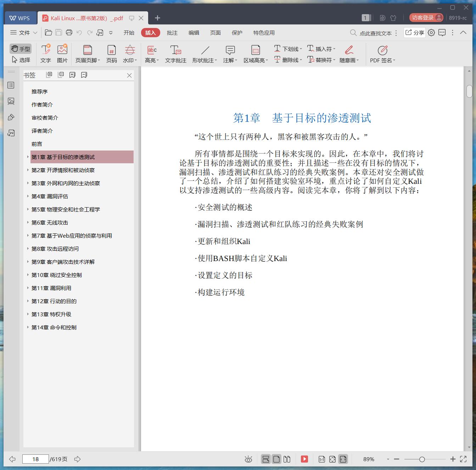
Task: Open the PDF 签名 signature tool
Action: [382, 54]
